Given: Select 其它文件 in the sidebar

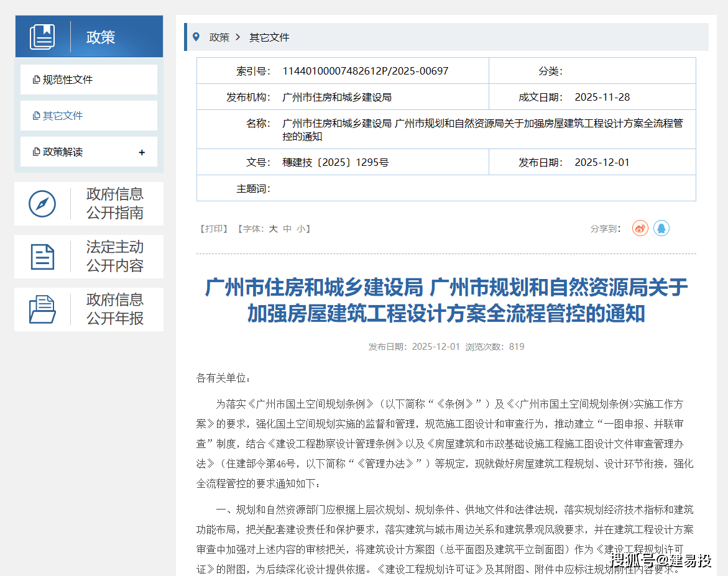Looking at the screenshot, I should coord(62,116).
